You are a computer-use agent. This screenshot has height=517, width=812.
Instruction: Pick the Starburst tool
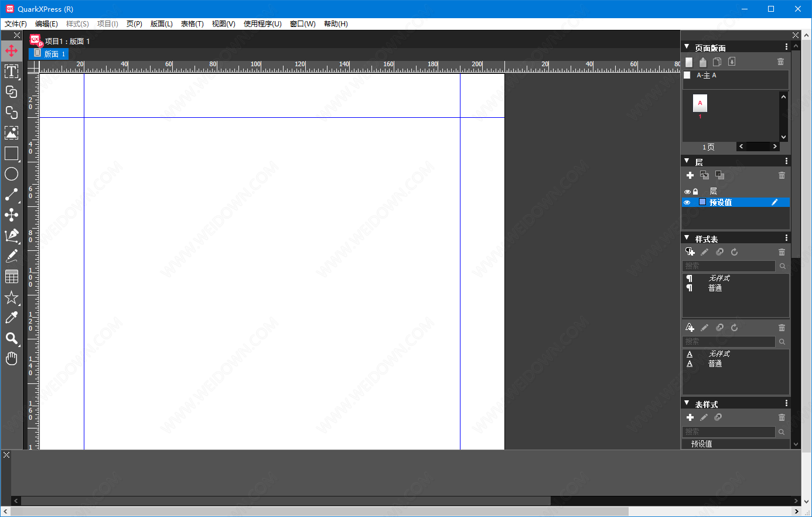[11, 297]
